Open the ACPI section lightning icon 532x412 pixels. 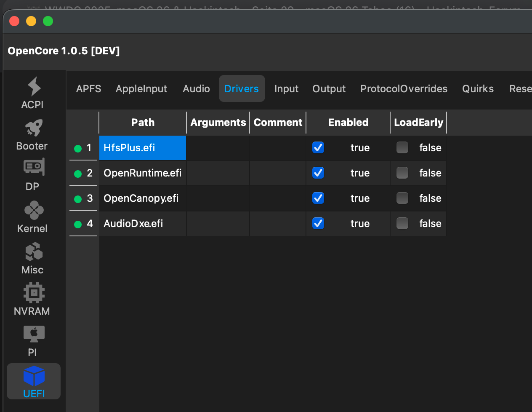pyautogui.click(x=34, y=87)
